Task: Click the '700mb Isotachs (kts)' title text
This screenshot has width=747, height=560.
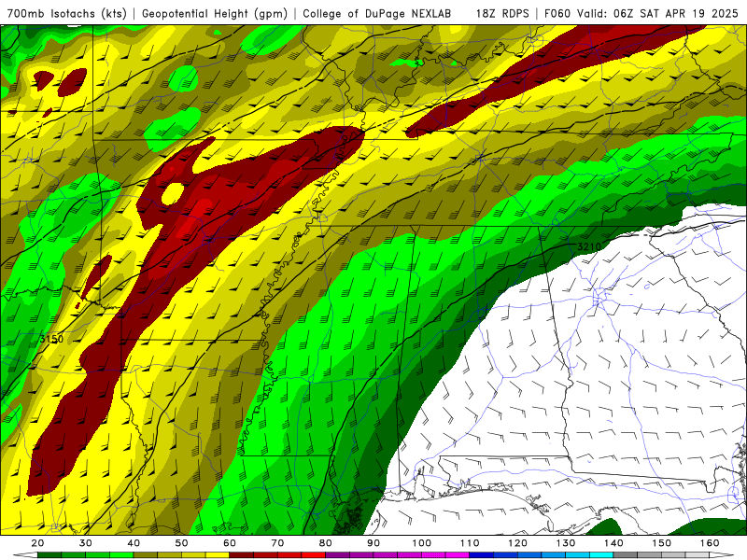Action: click(x=67, y=13)
